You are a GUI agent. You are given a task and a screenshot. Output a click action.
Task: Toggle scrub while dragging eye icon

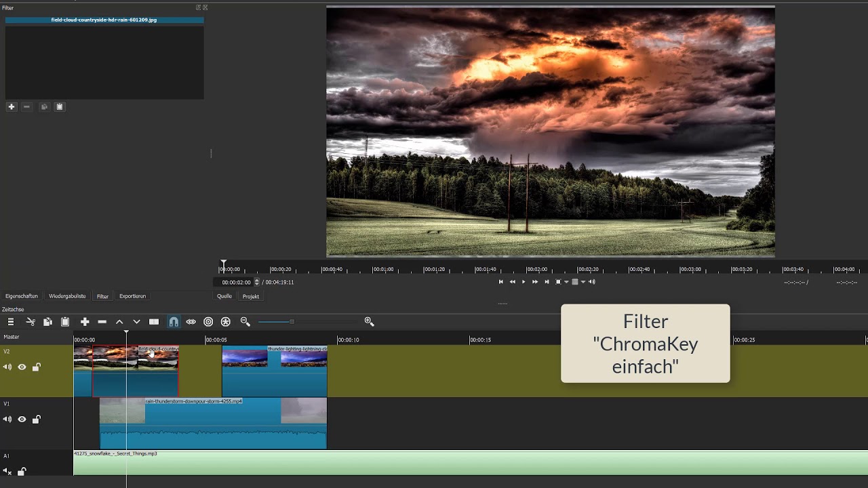pos(191,322)
